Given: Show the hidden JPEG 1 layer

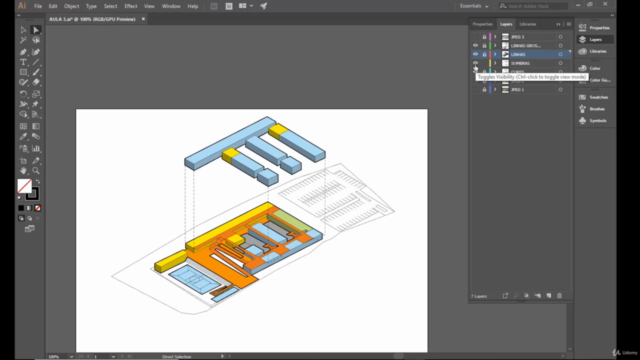Looking at the screenshot, I should point(475,89).
